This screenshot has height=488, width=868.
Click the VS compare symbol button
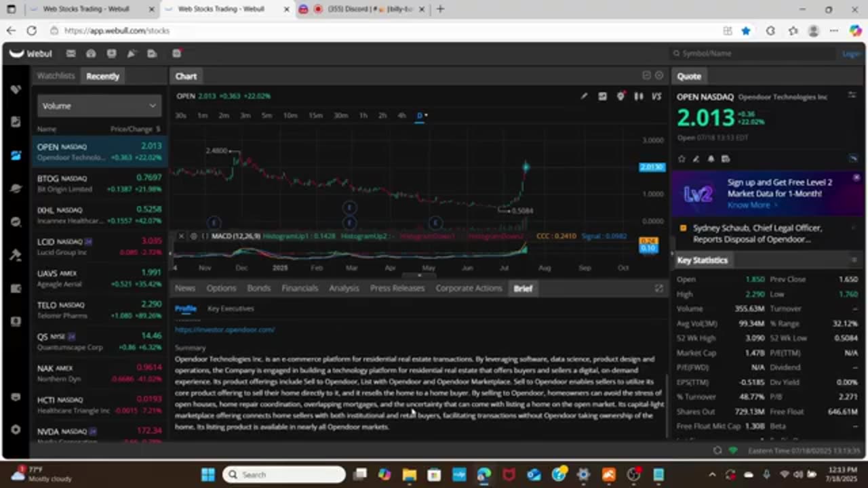(656, 96)
